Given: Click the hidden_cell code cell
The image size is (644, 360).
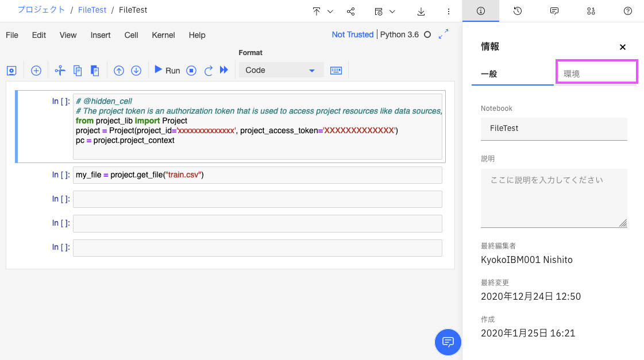Looking at the screenshot, I should pyautogui.click(x=257, y=126).
